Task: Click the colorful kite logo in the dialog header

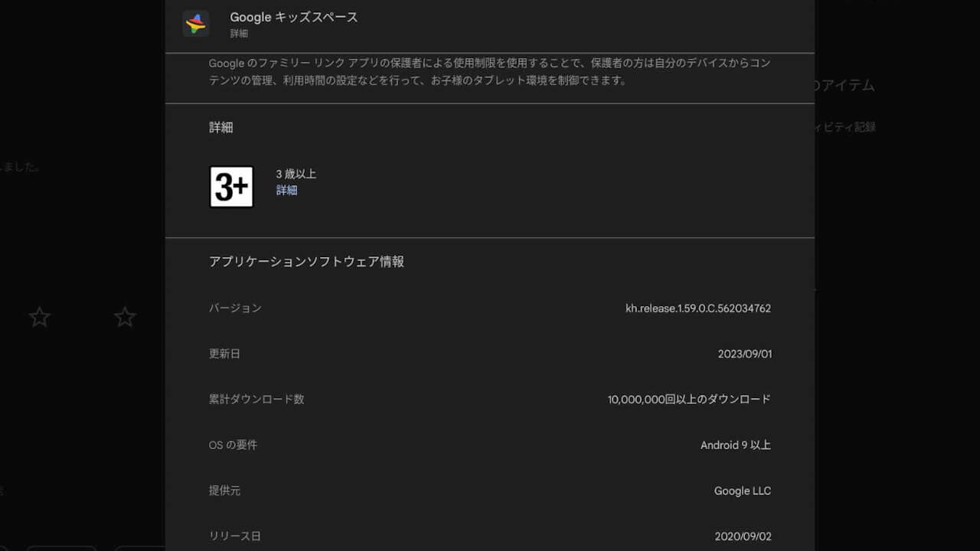Action: pos(194,23)
